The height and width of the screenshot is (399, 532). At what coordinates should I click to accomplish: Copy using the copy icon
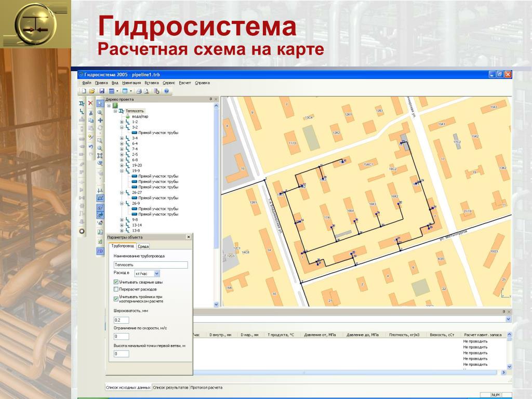click(90, 121)
